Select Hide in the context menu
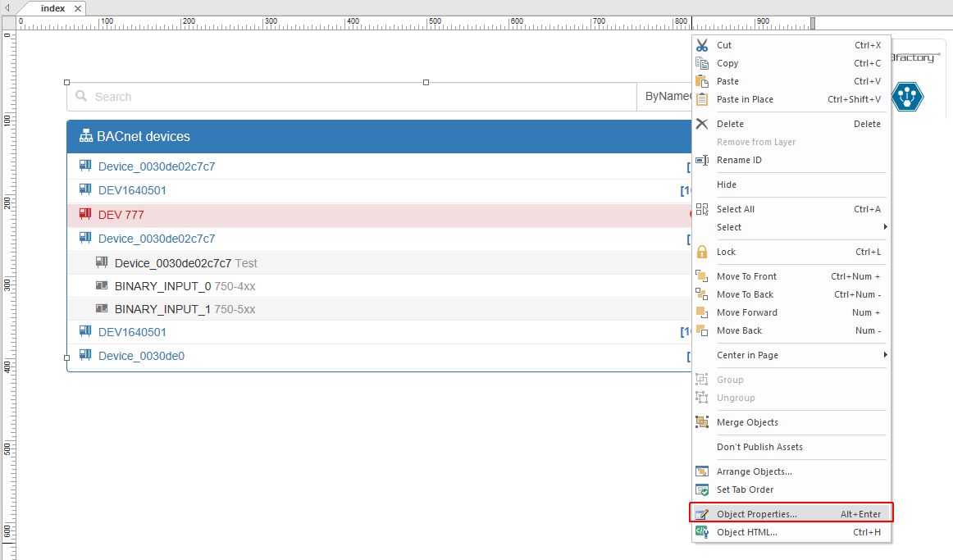953x560 pixels. click(x=727, y=184)
